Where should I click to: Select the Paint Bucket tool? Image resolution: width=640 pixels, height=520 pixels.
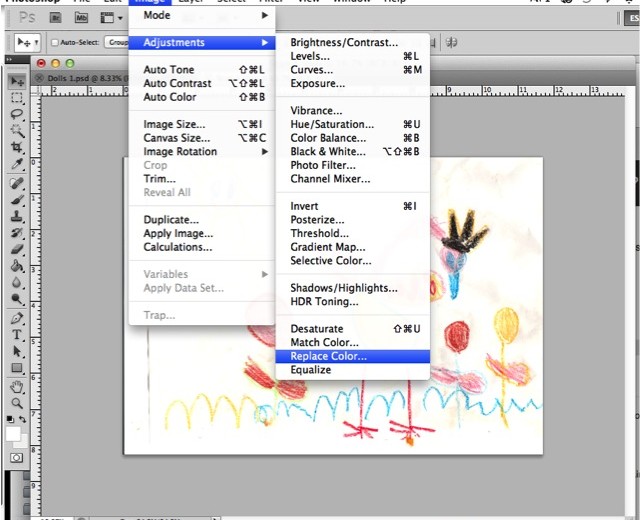17,266
